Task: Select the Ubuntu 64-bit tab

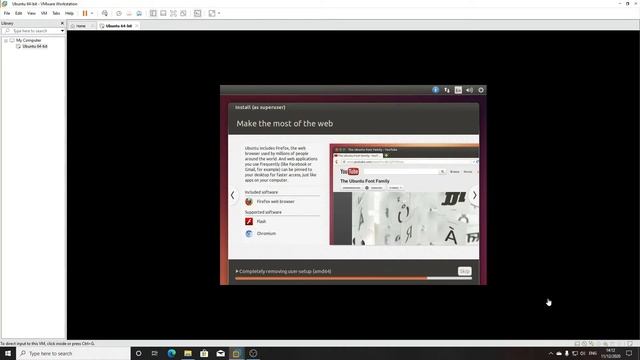Action: click(x=118, y=26)
